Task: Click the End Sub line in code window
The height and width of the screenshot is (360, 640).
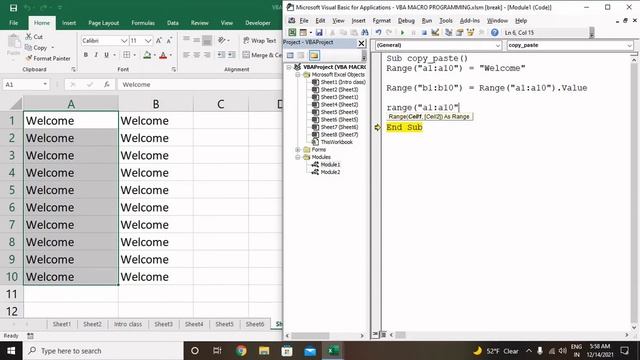Action: [x=404, y=127]
